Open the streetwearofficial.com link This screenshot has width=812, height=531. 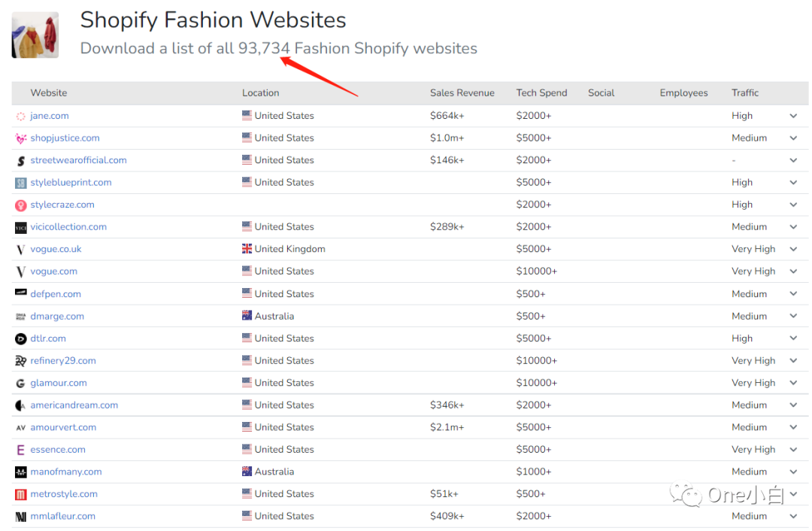(78, 160)
